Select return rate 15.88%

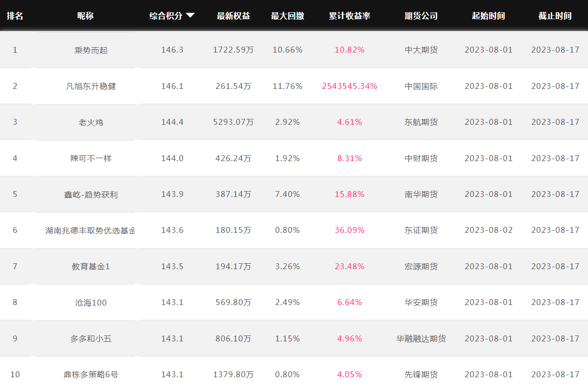point(349,194)
